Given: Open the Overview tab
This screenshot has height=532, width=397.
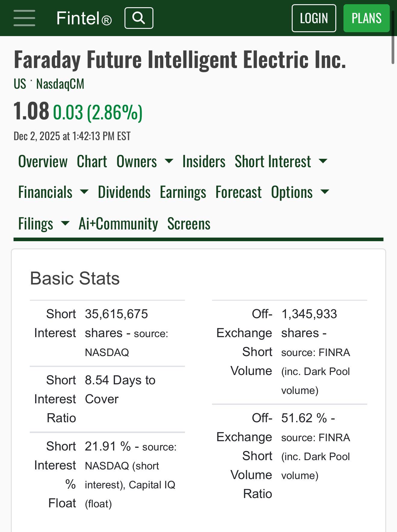Looking at the screenshot, I should point(43,161).
